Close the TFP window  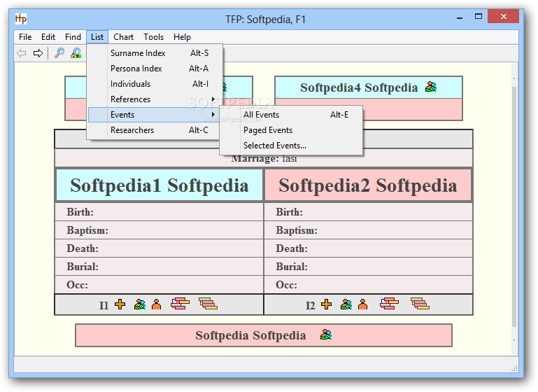tap(503, 16)
